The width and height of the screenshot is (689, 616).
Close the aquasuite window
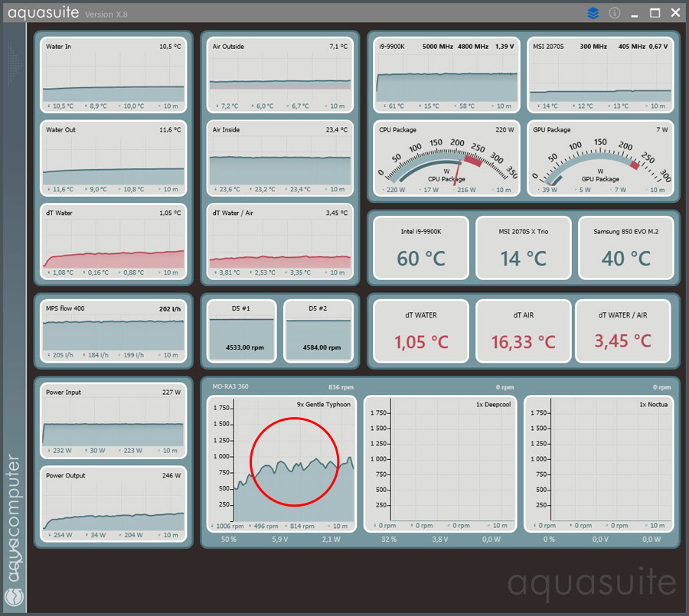(676, 13)
